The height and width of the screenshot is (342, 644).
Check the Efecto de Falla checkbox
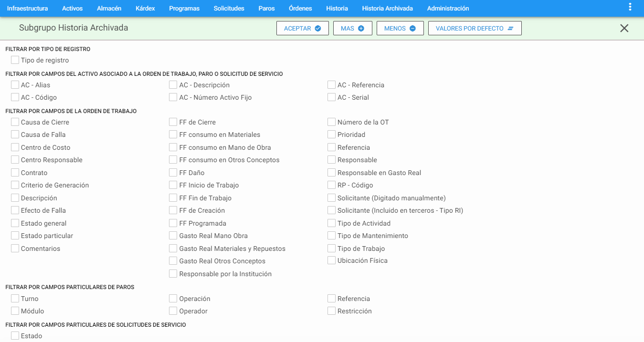pos(15,210)
